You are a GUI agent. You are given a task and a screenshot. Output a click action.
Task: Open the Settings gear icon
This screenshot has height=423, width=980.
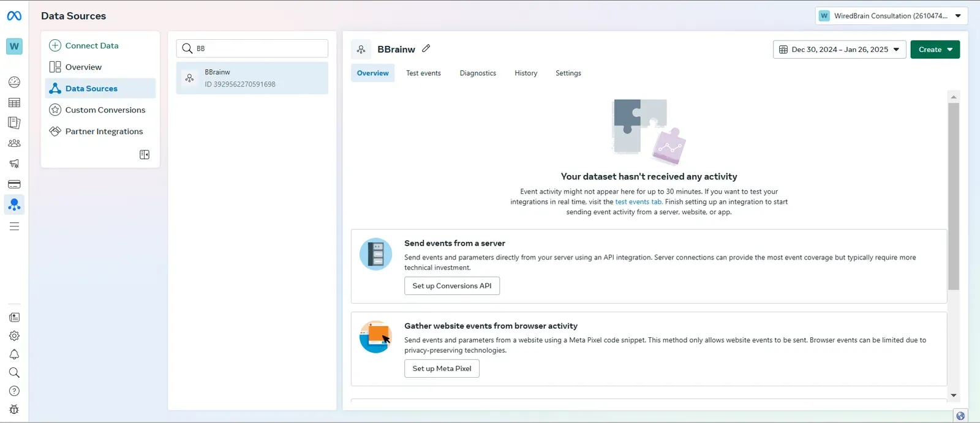tap(14, 336)
